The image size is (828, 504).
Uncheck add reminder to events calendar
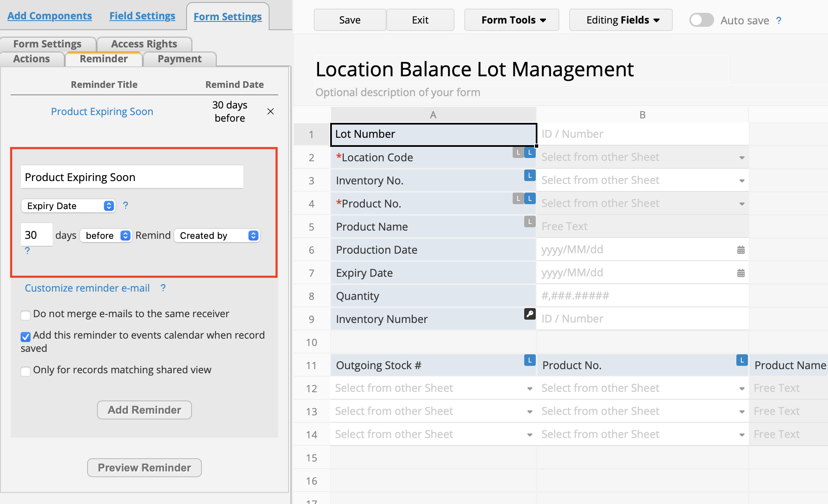tap(26, 337)
